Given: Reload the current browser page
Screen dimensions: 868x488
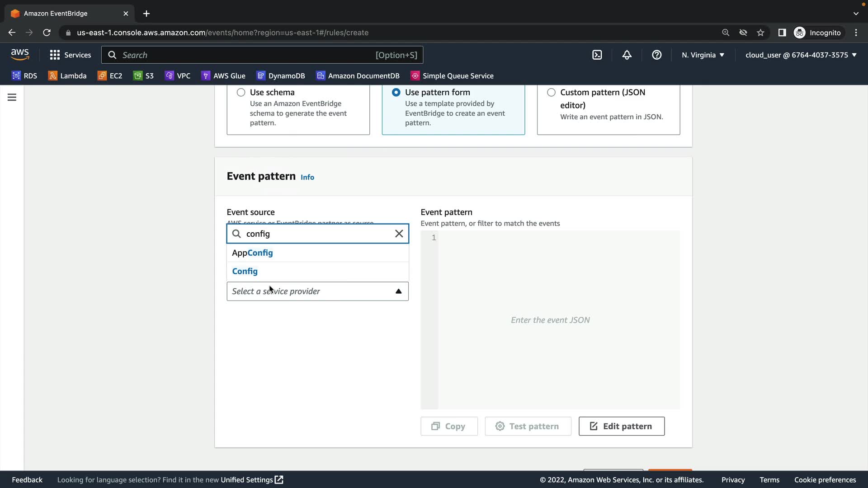Looking at the screenshot, I should (47, 33).
